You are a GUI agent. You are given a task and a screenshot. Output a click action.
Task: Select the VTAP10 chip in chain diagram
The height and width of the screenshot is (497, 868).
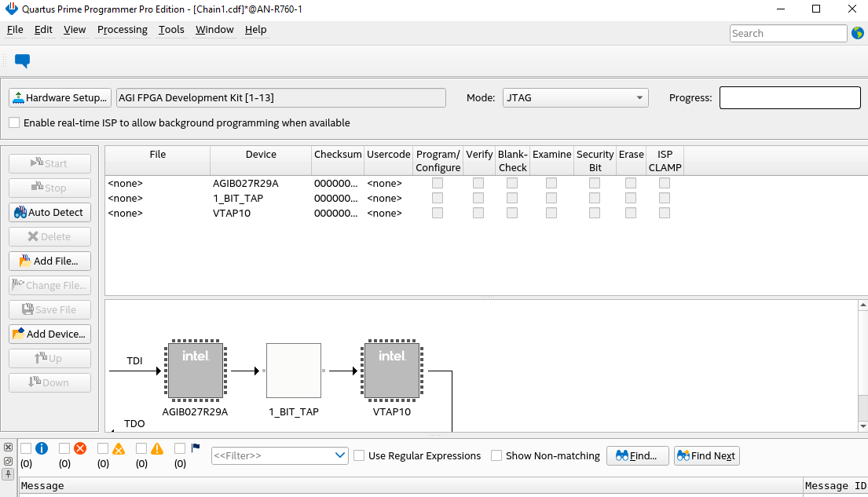pos(391,371)
